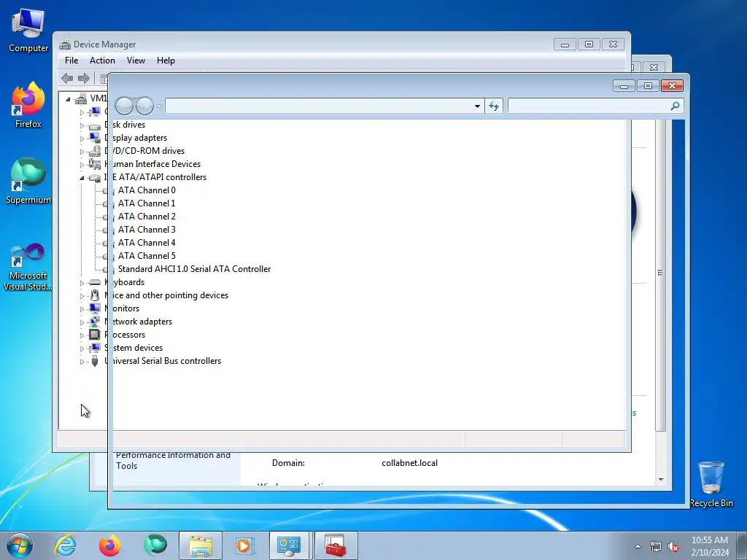Click the collabnet.local domain value
The width and height of the screenshot is (747, 560).
click(410, 463)
